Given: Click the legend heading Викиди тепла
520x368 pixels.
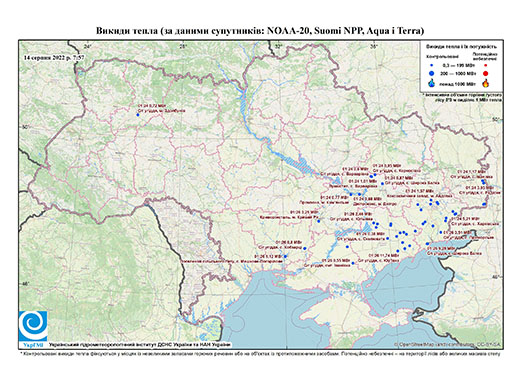Looking at the screenshot, I should tap(462, 46).
